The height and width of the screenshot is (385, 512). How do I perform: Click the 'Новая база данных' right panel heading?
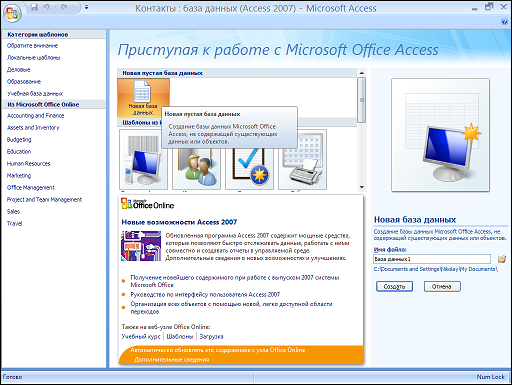point(415,220)
